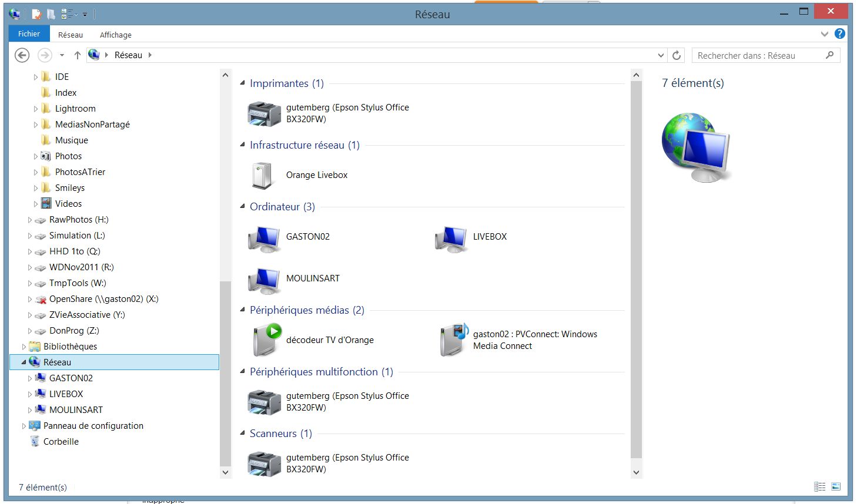This screenshot has height=504, width=857.
Task: Click the navigation pane vertical scrollbar thumb
Action: (225, 374)
